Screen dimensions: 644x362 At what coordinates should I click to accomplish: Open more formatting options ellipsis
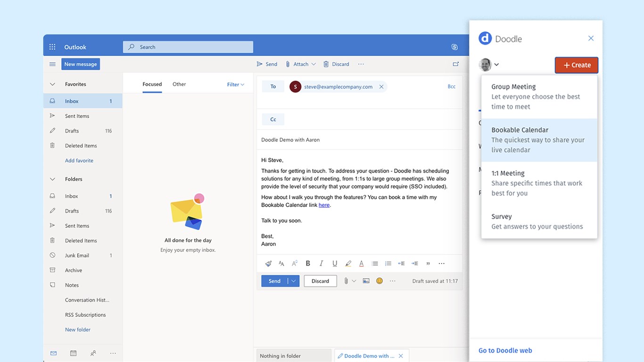pyautogui.click(x=442, y=263)
